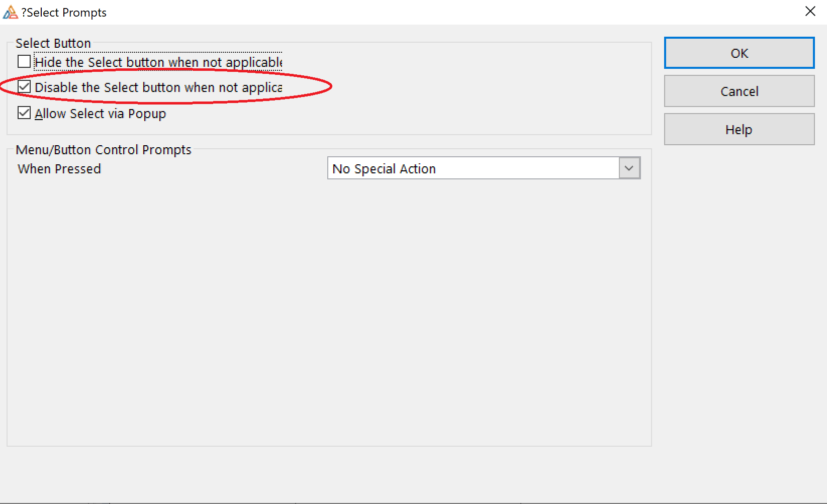Confirm the dialog with OK
827x504 pixels.
click(739, 53)
